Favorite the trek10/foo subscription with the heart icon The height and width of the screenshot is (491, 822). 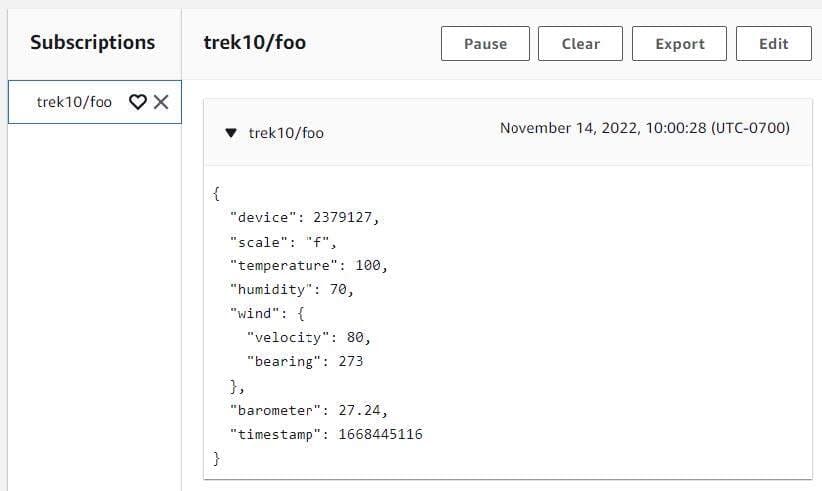(x=139, y=102)
